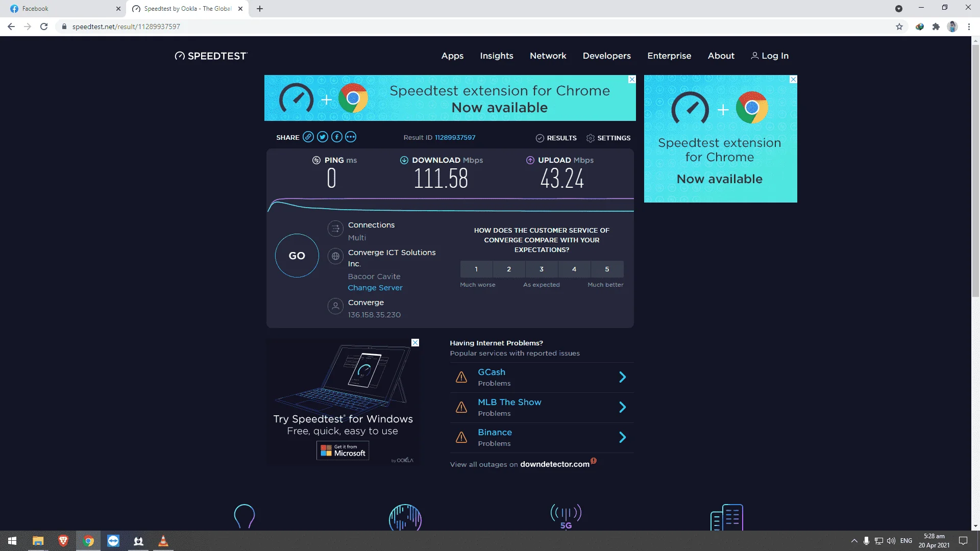The image size is (980, 551).
Task: Close the Speedtest for Windows ad
Action: click(415, 343)
